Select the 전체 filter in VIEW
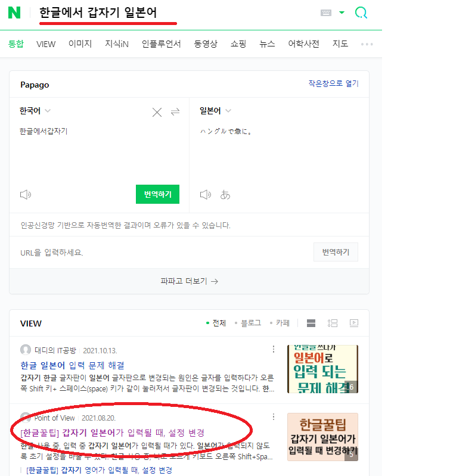The width and height of the screenshot is (450, 476). [216, 323]
